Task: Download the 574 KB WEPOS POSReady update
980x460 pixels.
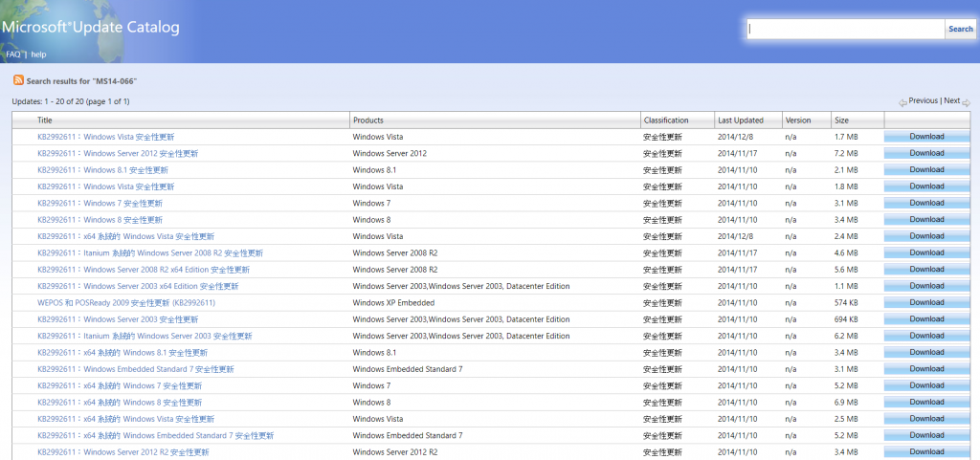Action: 926,303
